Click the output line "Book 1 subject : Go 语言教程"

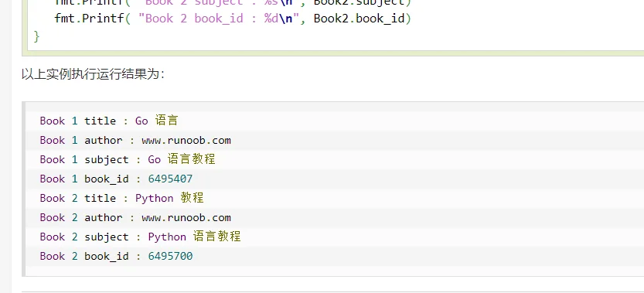(x=128, y=159)
